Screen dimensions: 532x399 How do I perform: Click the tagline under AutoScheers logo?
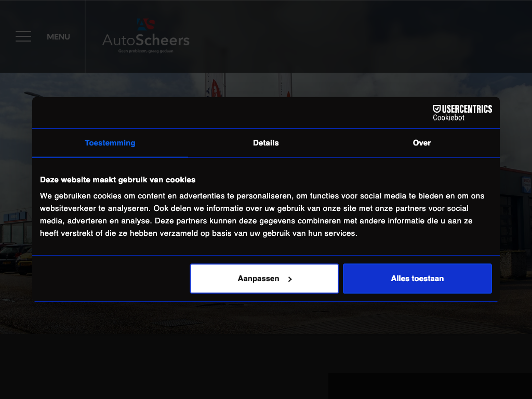[x=145, y=51]
